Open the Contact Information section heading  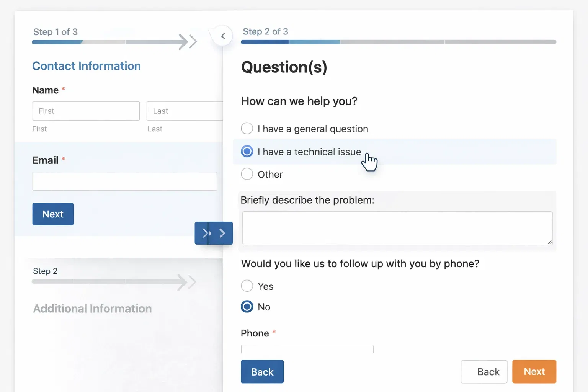[x=87, y=66]
